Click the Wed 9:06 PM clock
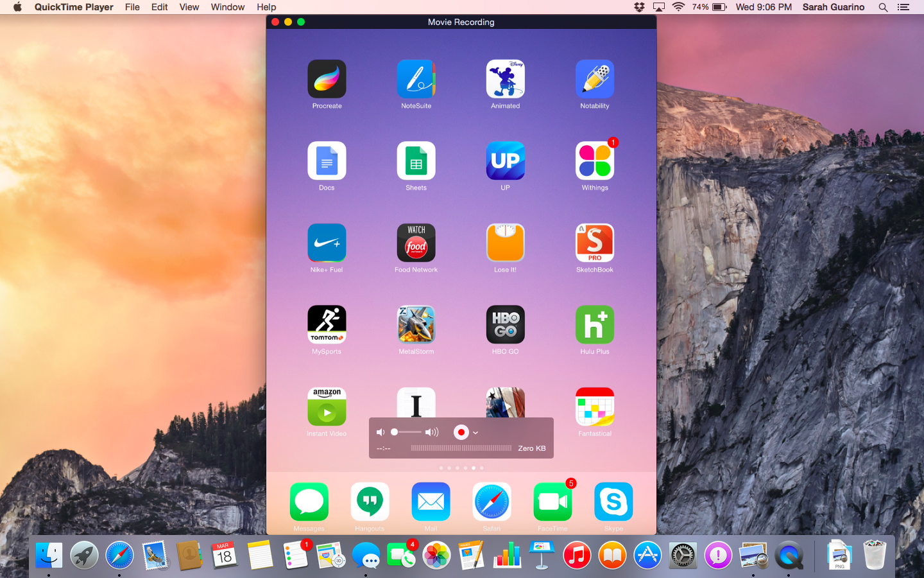 [x=764, y=7]
